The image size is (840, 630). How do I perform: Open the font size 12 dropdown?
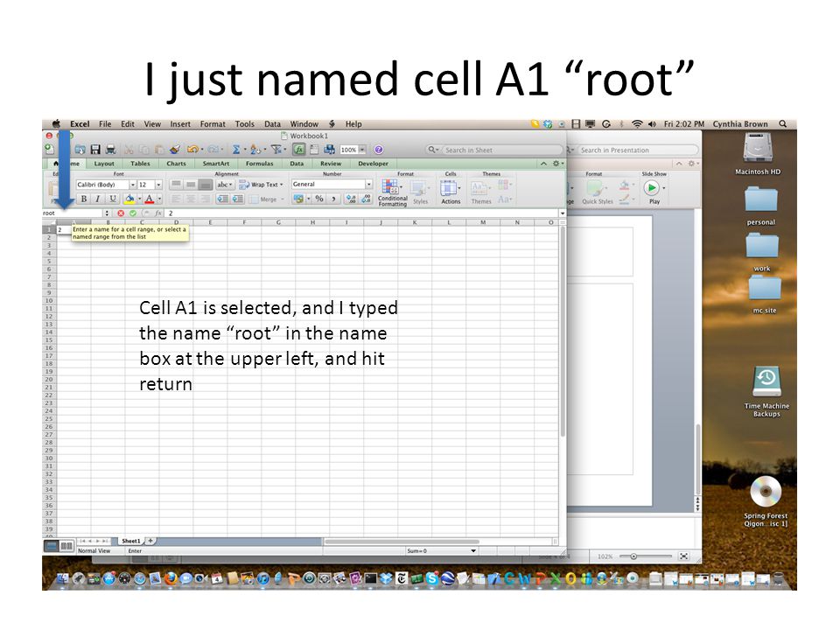pos(158,185)
